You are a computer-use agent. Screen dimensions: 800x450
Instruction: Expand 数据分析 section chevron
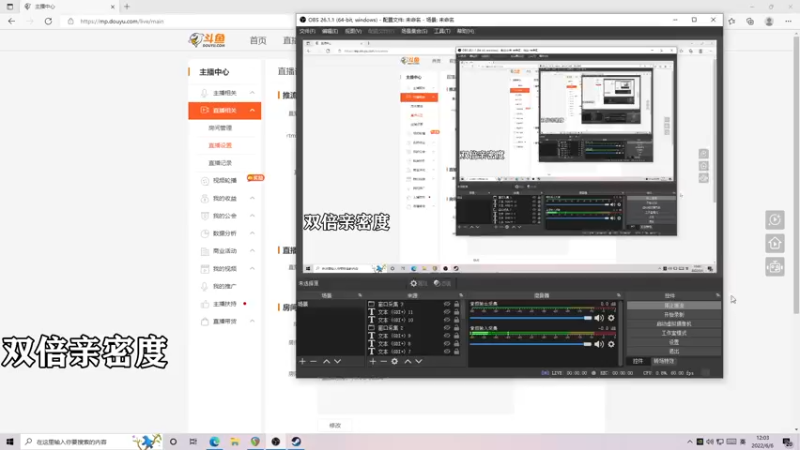coord(252,233)
